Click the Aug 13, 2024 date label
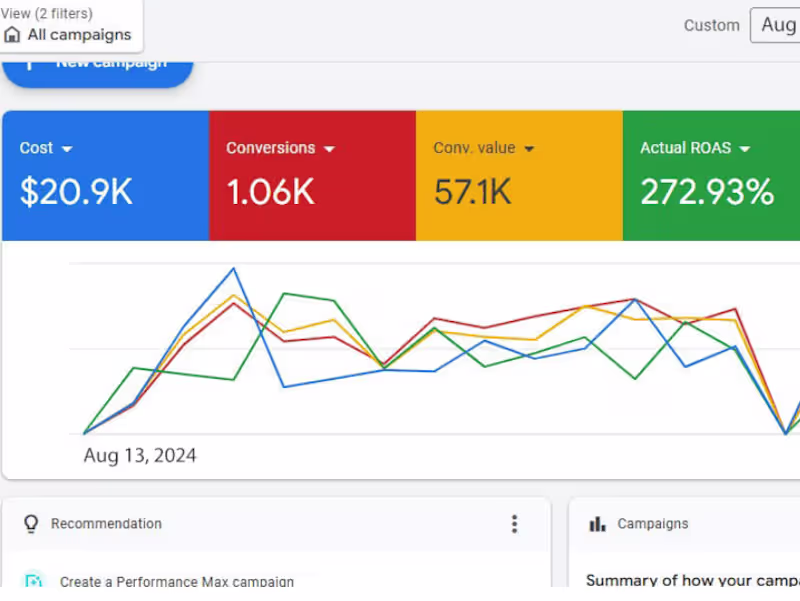Image resolution: width=800 pixels, height=601 pixels. [x=140, y=455]
